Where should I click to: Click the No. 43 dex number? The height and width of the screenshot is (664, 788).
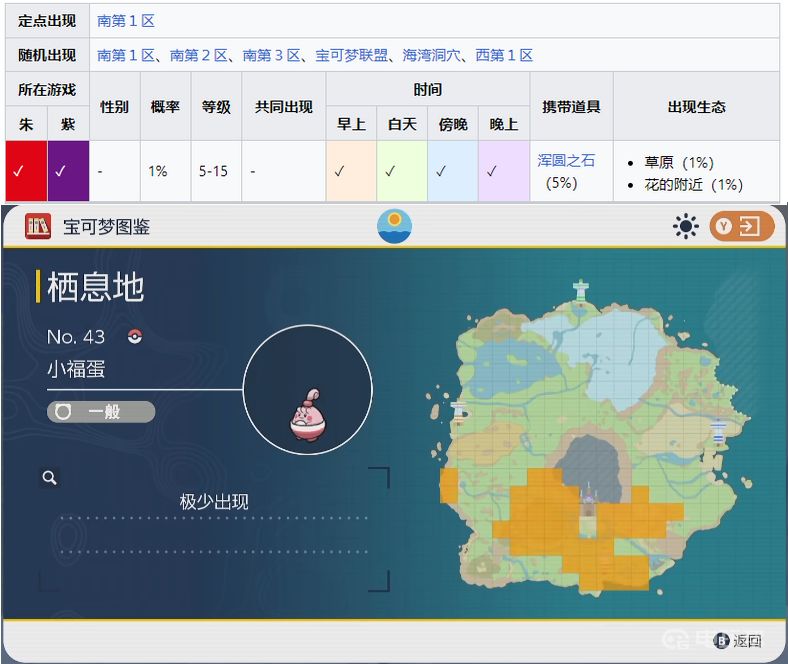coord(76,336)
